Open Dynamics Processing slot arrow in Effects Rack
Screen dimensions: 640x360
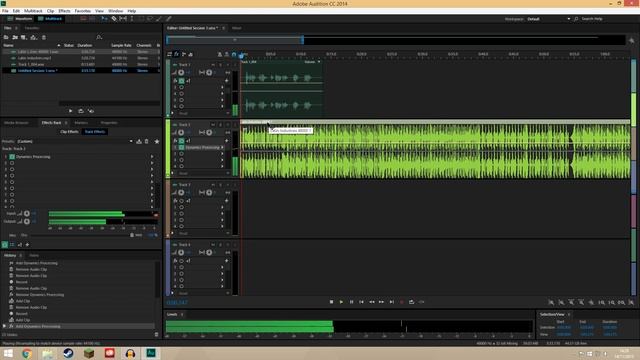pos(152,157)
